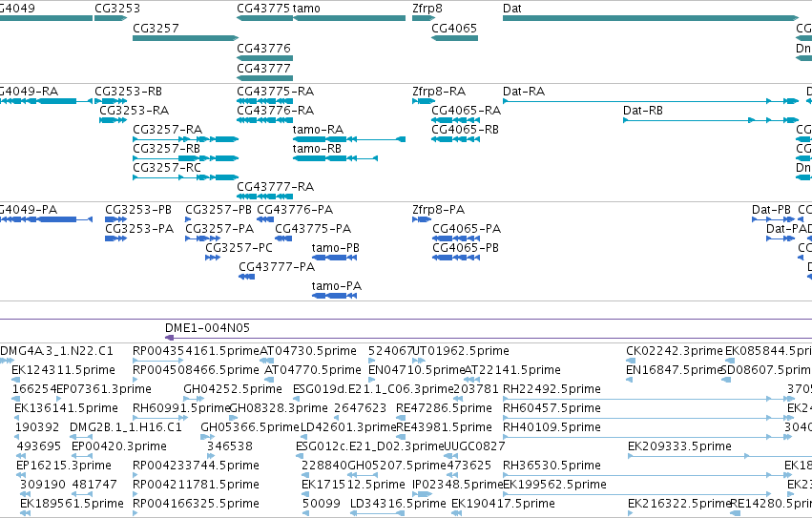
Task: Click EST RE47286.5prime
Action: click(444, 408)
